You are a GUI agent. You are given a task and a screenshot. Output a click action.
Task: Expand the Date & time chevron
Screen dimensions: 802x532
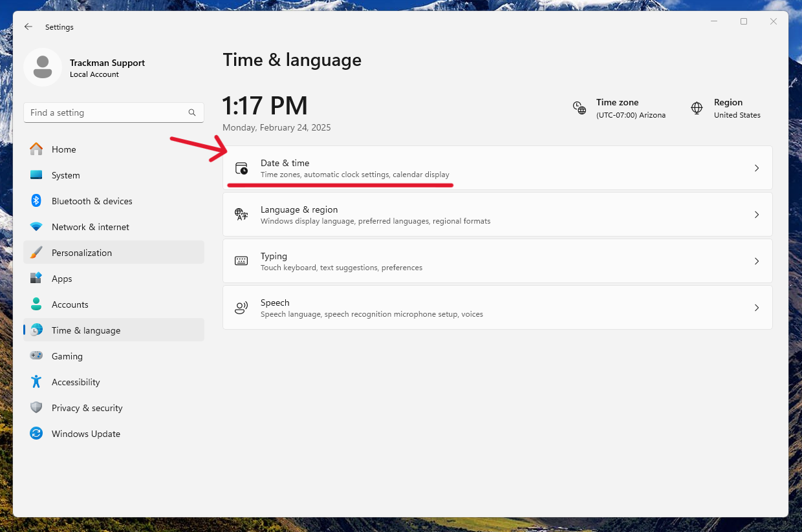(757, 168)
